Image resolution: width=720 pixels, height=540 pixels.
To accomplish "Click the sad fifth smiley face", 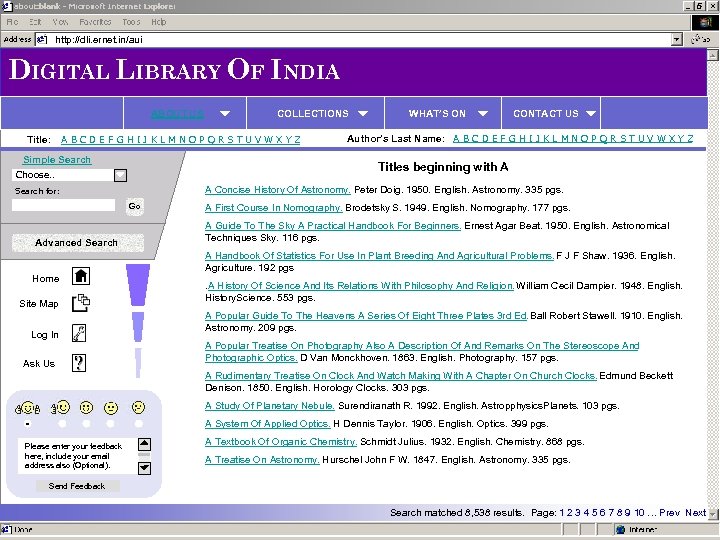I will pos(138,407).
